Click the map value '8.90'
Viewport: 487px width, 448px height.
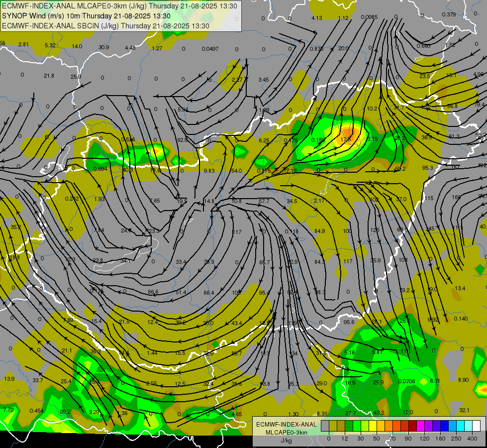point(464,380)
